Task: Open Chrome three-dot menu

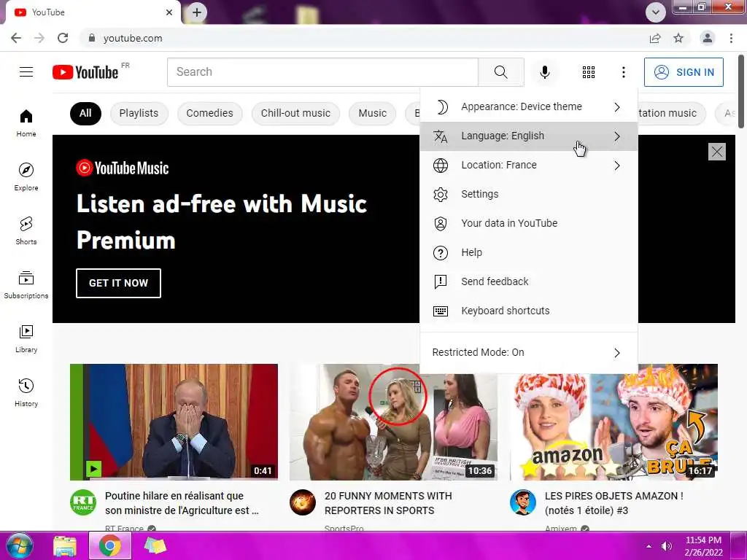Action: click(x=731, y=38)
